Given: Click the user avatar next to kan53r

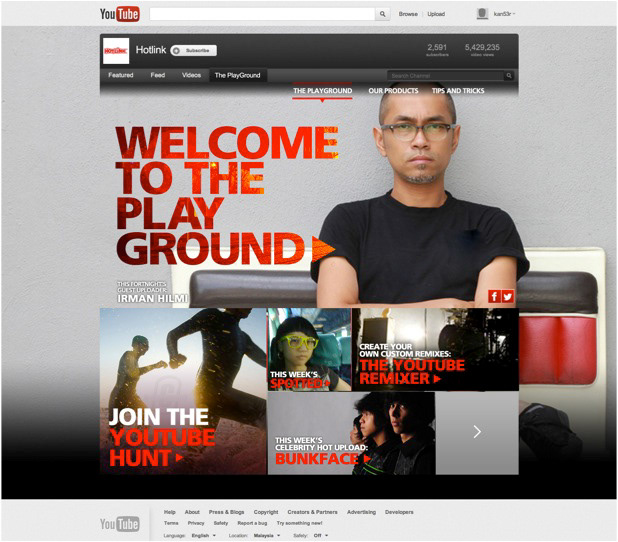Looking at the screenshot, I should coord(482,14).
